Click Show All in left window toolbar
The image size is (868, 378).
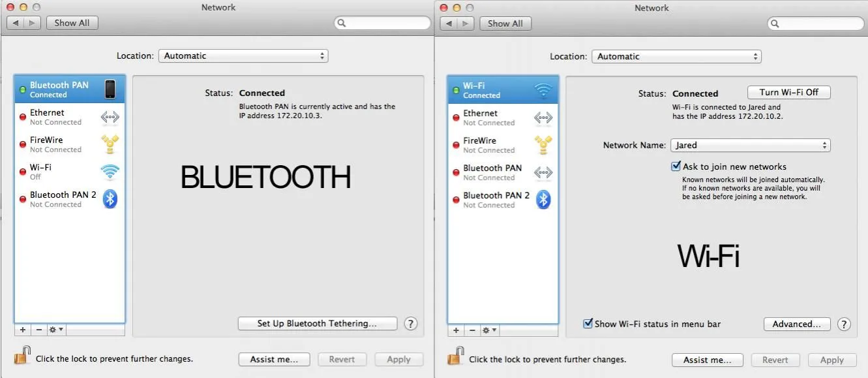[72, 23]
